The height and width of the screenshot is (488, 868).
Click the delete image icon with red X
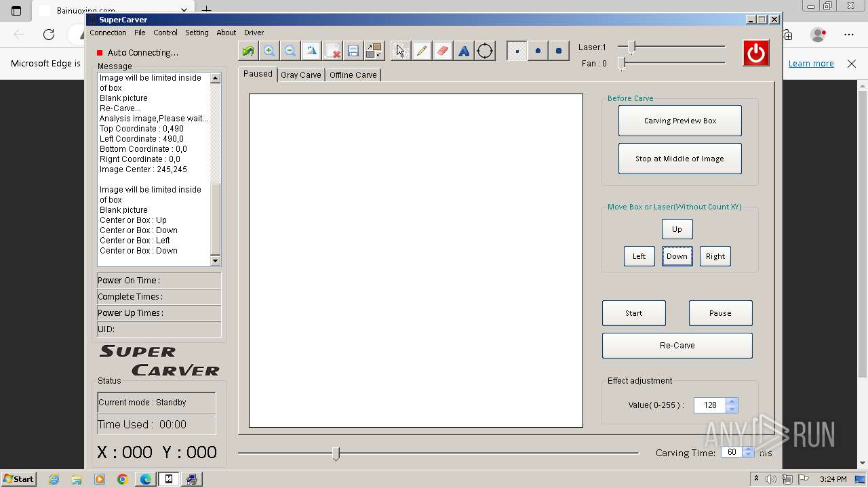(x=332, y=51)
